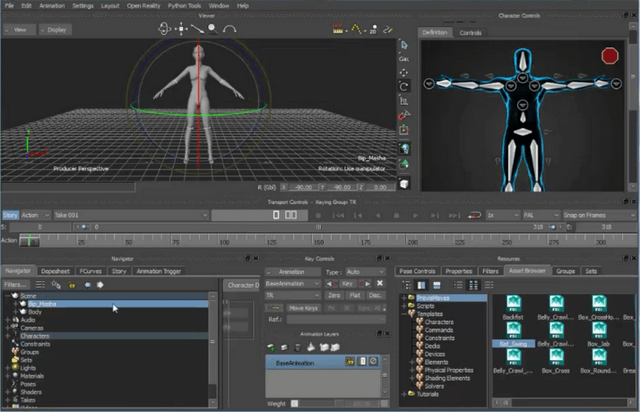Open the Python Tools menu
Viewport: 640px width, 412px height.
[182, 5]
